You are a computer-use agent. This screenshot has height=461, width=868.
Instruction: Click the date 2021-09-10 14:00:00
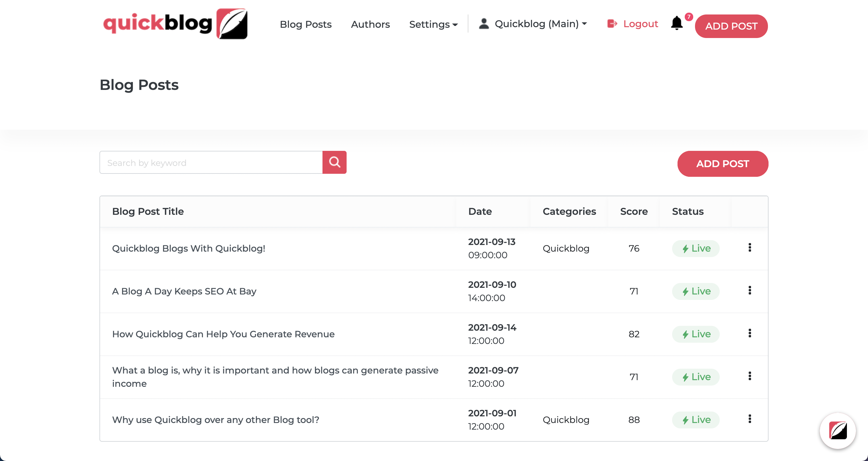point(492,291)
